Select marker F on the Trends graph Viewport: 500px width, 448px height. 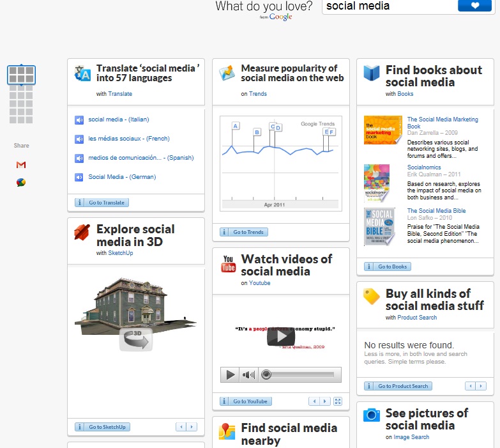pyautogui.click(x=331, y=132)
